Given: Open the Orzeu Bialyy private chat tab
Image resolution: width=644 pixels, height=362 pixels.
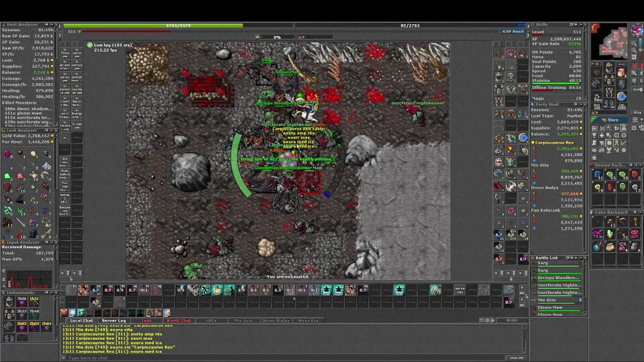Looking at the screenshot, I should (276, 320).
